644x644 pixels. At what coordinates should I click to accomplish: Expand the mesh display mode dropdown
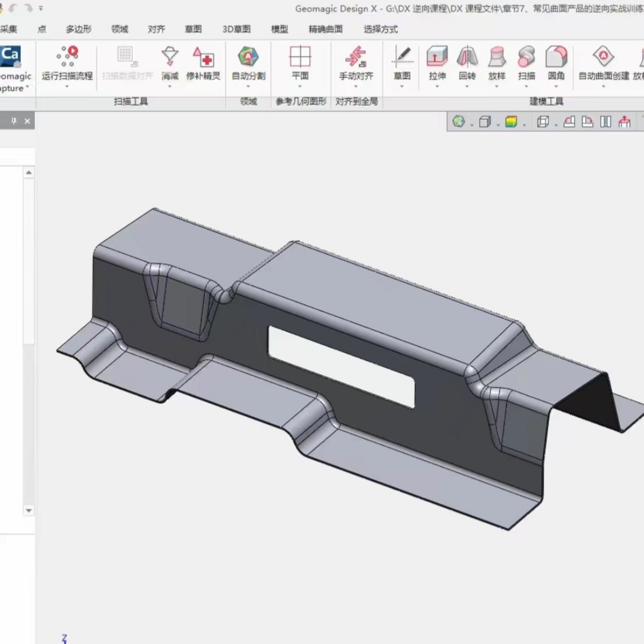(472, 124)
